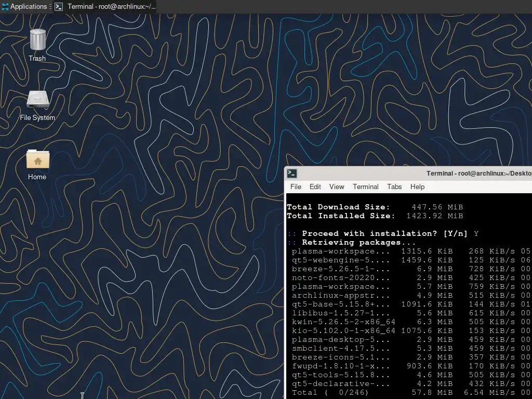Click the qt5-declarative package row
The height and width of the screenshot is (399, 532).
coord(411,383)
